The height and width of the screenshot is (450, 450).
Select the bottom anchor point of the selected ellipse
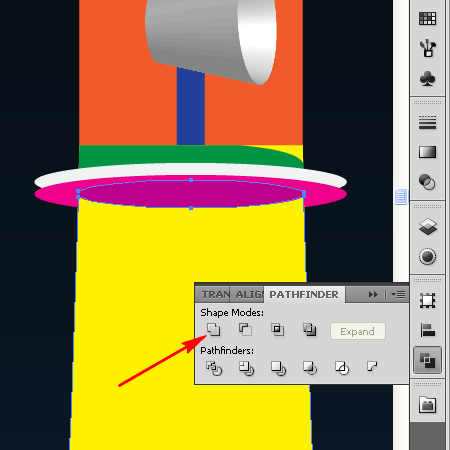[x=191, y=208]
